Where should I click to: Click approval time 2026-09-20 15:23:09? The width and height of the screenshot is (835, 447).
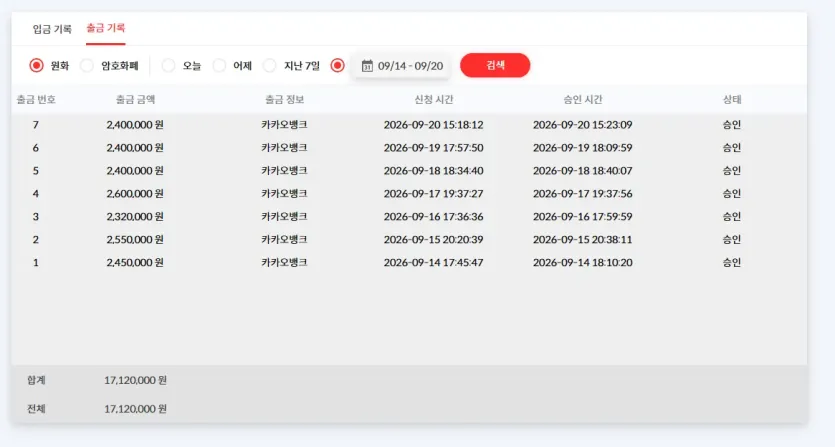tap(583, 125)
